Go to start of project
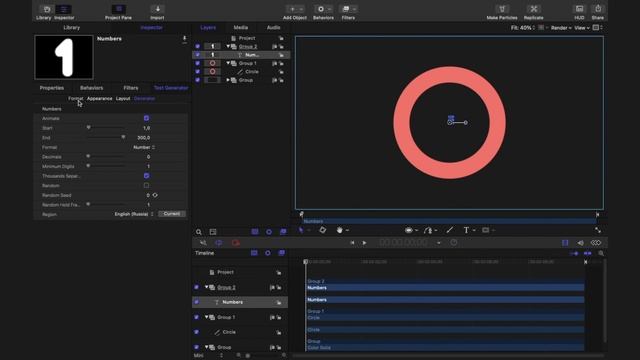640x360 pixels. click(352, 243)
